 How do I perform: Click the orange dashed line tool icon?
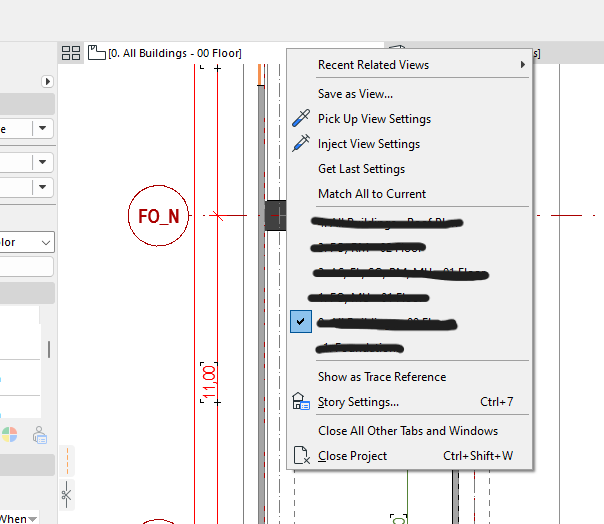click(67, 461)
